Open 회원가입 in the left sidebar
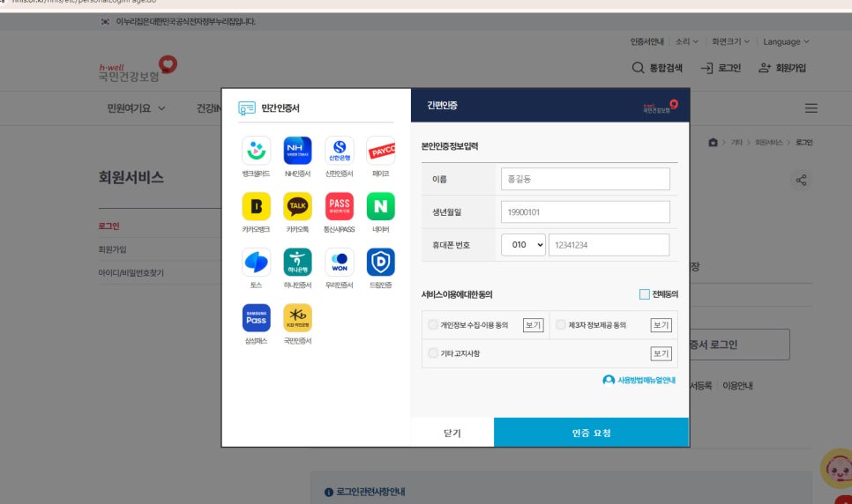Screen dimensions: 852x504 point(112,249)
